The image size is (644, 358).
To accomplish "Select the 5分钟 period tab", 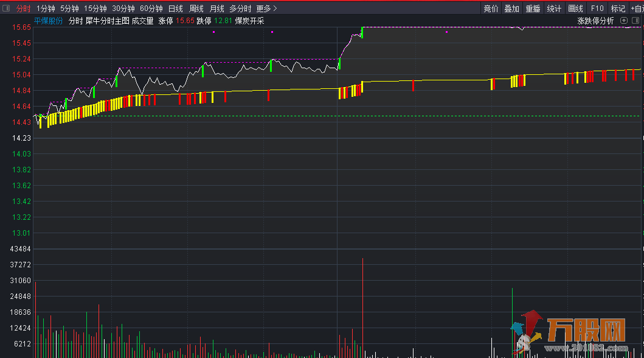I will [x=69, y=9].
